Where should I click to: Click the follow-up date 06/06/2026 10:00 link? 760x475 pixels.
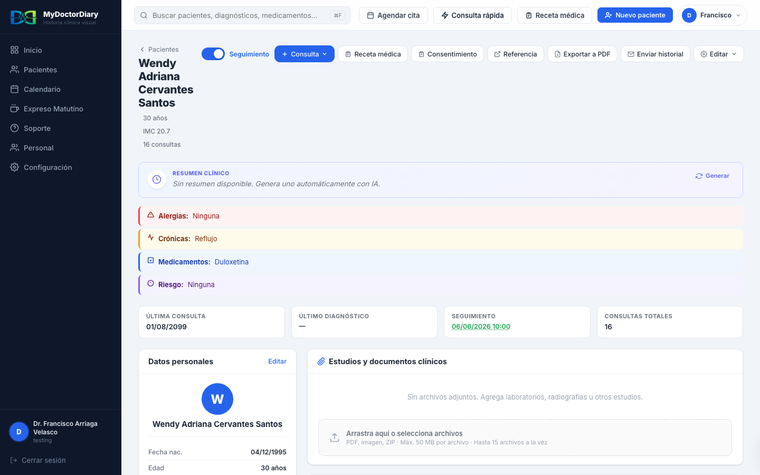pos(481,327)
